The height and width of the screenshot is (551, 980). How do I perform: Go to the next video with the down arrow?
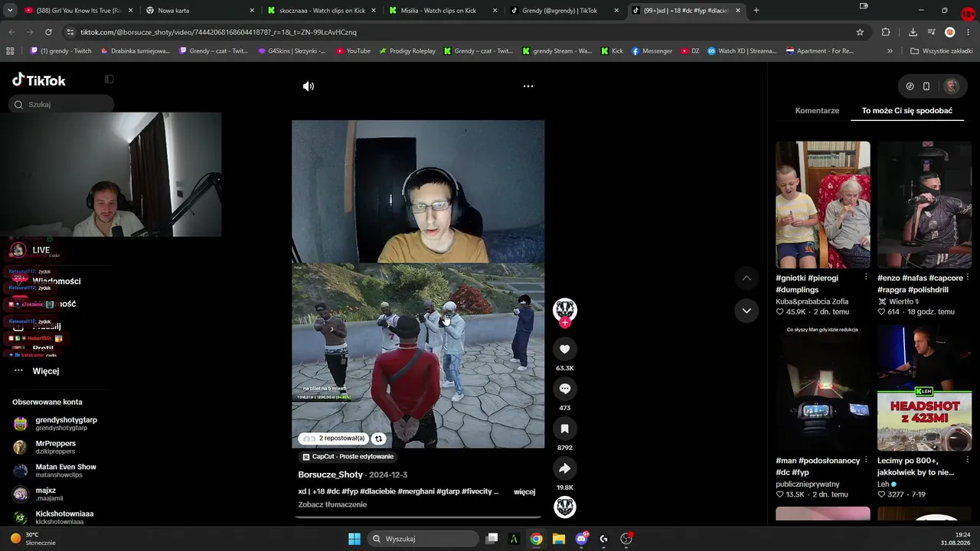[x=746, y=311]
